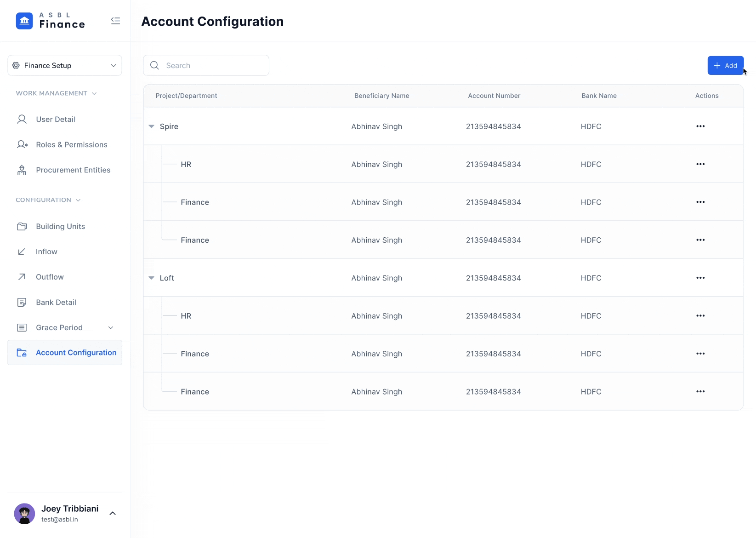Click the User Detail person icon

22,120
